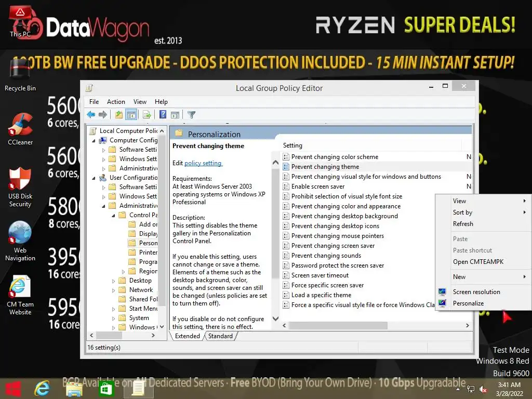Open Windows Store from the taskbar

pos(106,389)
